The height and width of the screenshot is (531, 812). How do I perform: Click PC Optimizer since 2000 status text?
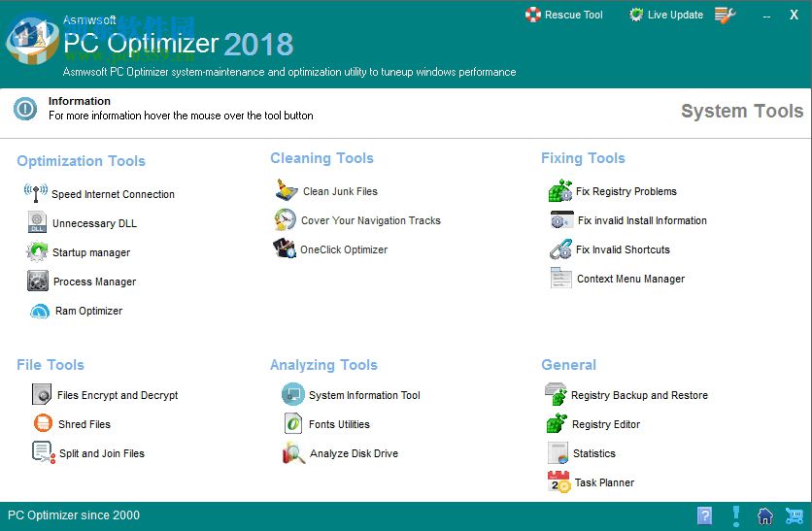coord(74,514)
